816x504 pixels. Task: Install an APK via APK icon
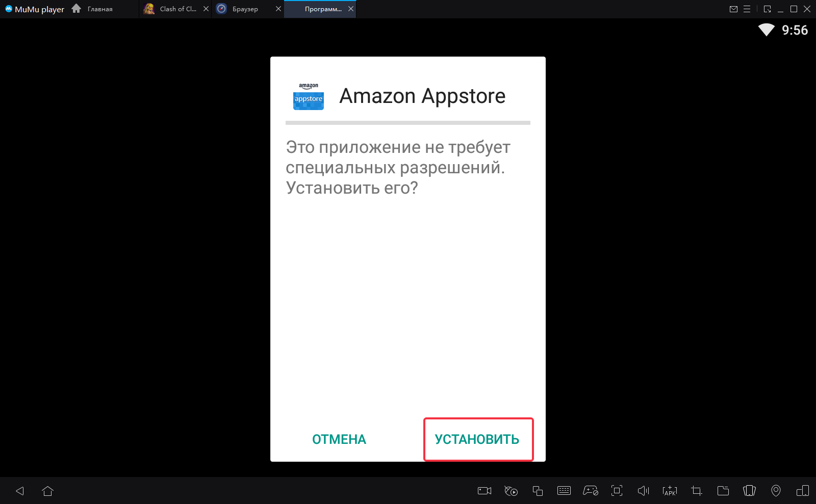(670, 491)
